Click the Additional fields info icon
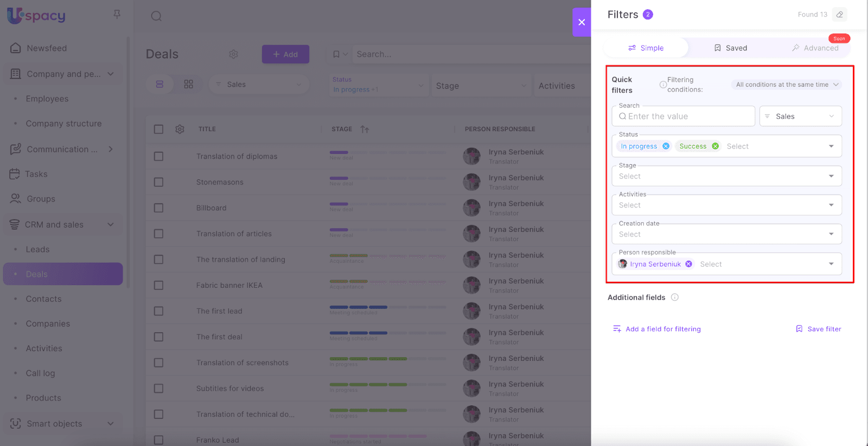 click(x=675, y=298)
